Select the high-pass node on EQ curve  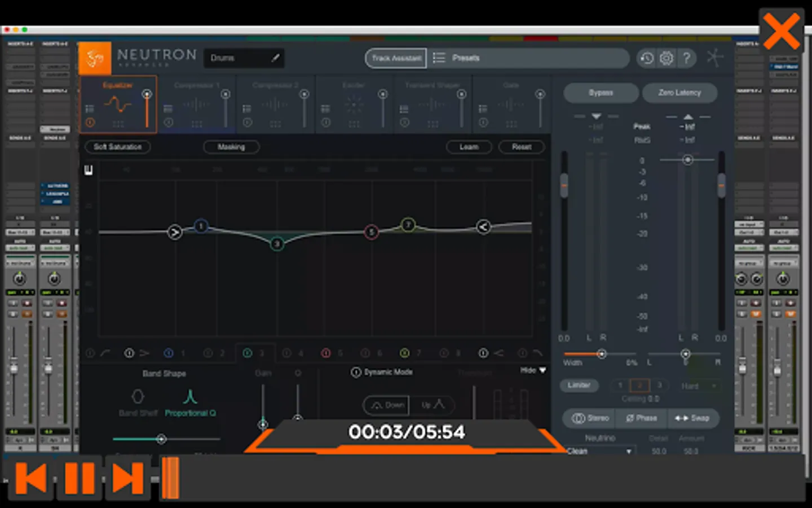click(175, 232)
